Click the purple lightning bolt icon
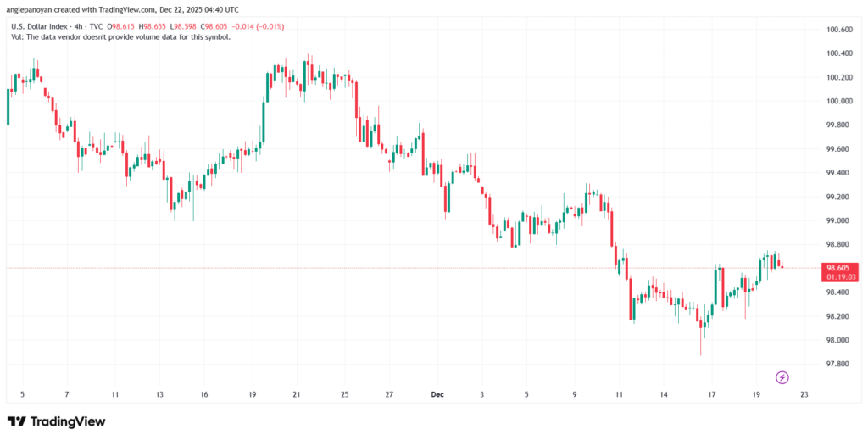Image resolution: width=868 pixels, height=440 pixels. click(782, 376)
